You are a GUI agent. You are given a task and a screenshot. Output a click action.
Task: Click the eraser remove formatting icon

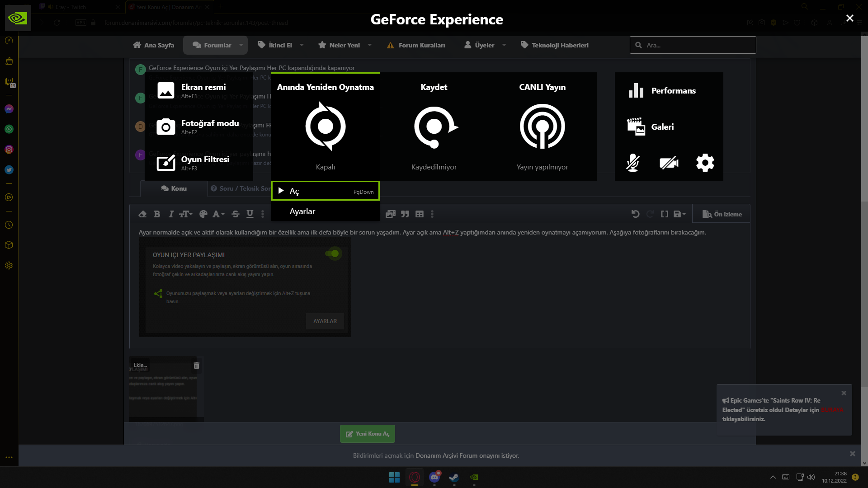[x=142, y=214]
